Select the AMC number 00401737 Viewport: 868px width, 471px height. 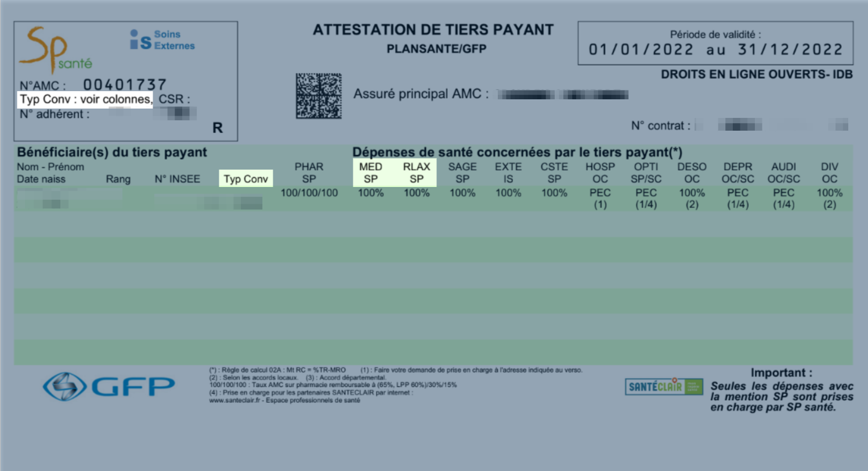(125, 85)
